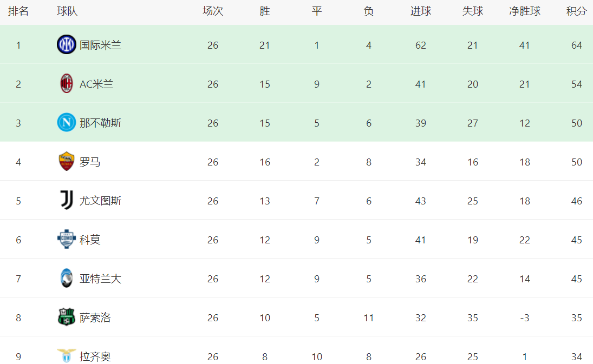Click the Atalanta club crest icon
593x364 pixels.
click(66, 279)
